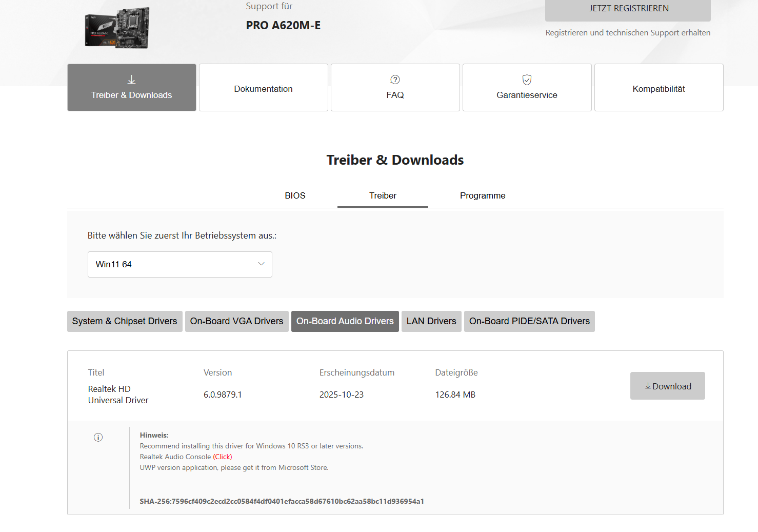Click the 'UWP version application' note line
The width and height of the screenshot is (758, 532).
pos(234,467)
